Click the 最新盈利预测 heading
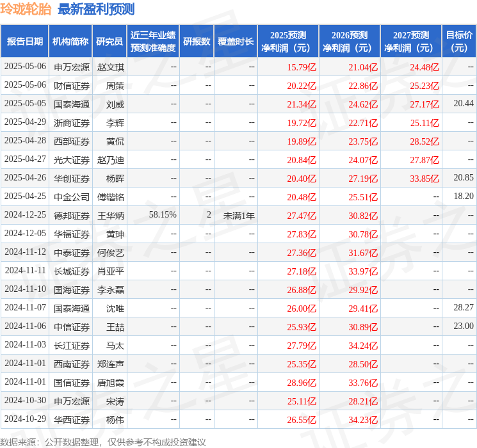This screenshot has width=477, height=448. pos(96,9)
